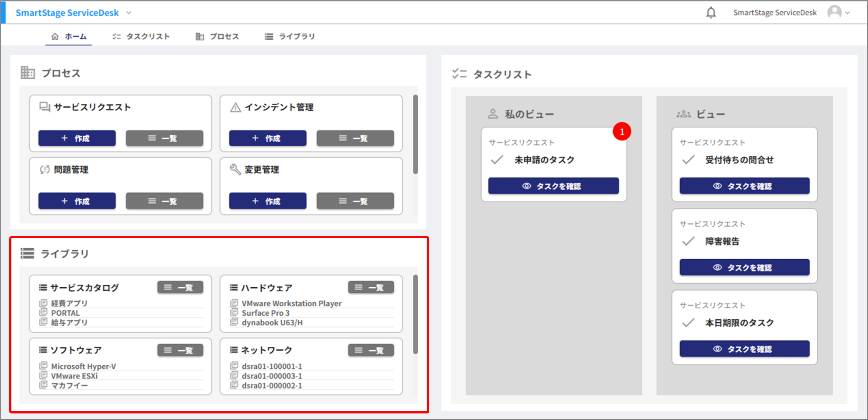Open the user account dropdown chevron
Image resolution: width=868 pixels, height=420 pixels.
point(847,13)
